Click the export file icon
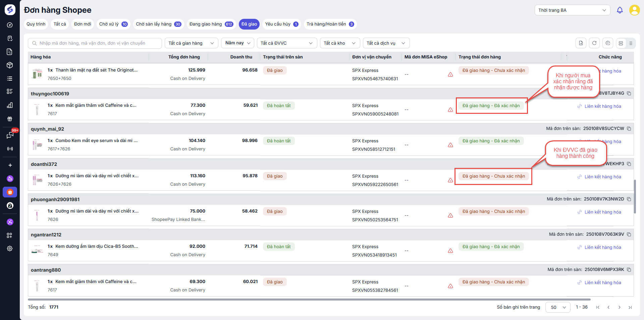Screen dimensions: 644x320 581,43
